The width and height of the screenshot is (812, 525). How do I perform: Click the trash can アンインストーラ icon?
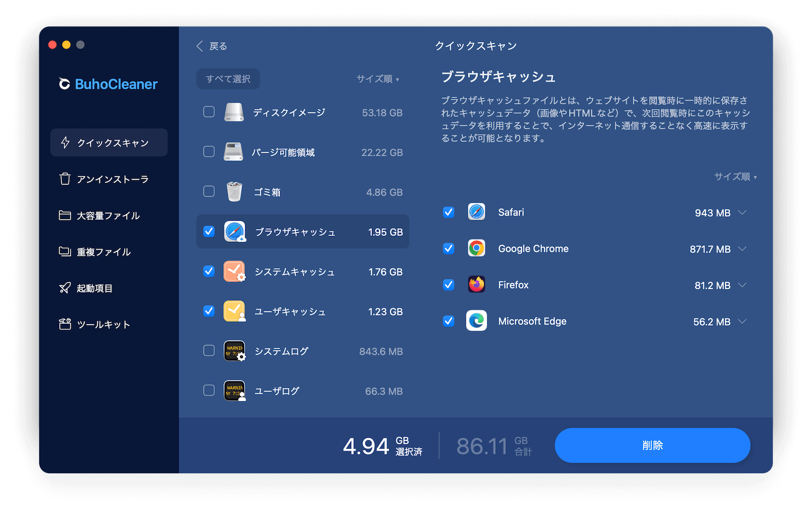65,179
